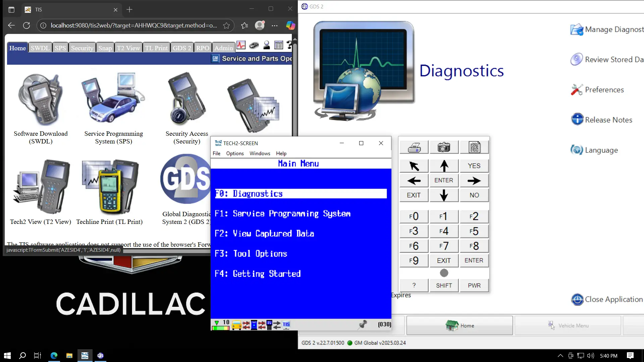Click the camera snapshot icon on Tech2 keypad
This screenshot has height=362, width=644.
[x=444, y=147]
